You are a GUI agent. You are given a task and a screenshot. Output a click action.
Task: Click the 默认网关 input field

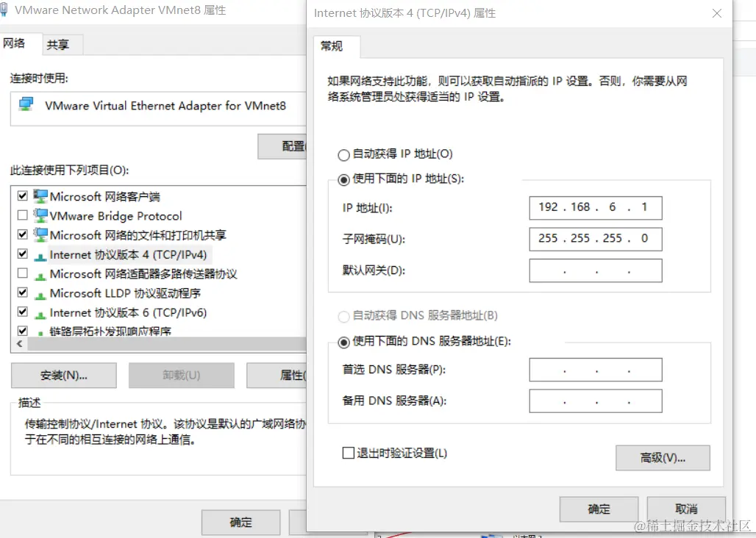596,270
